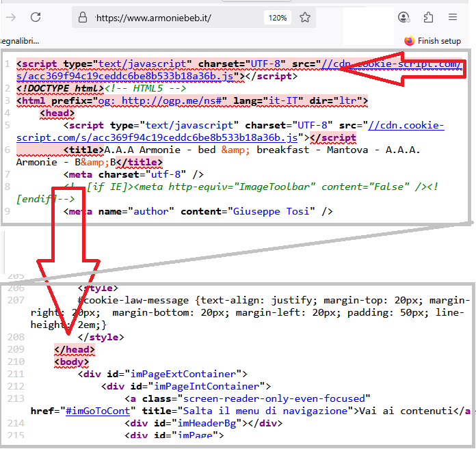Click the 'imPageIntContainer' id value

pyautogui.click(x=207, y=387)
